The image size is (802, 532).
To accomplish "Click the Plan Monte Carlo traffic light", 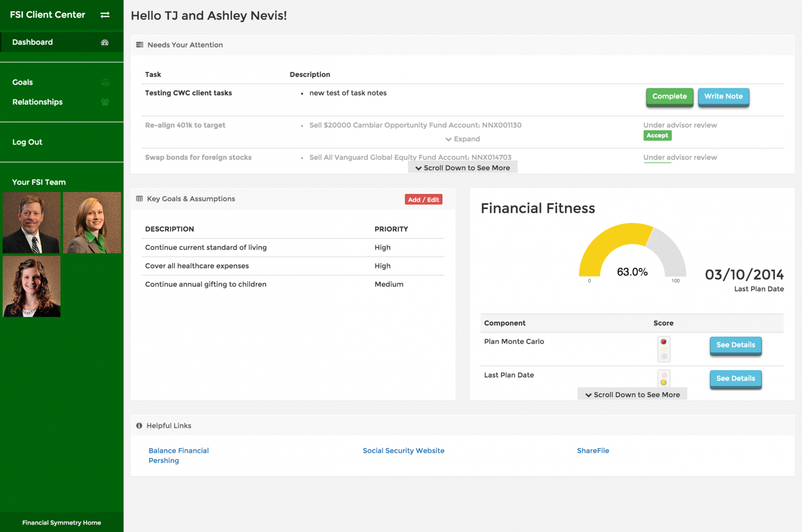I will 664,349.
